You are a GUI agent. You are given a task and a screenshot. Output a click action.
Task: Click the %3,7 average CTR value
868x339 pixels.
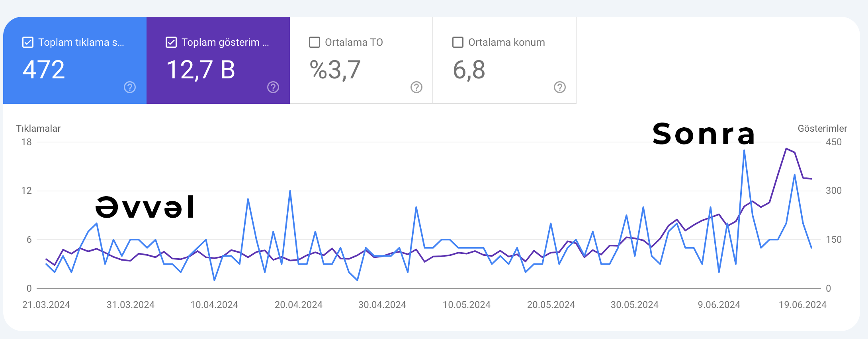[335, 70]
